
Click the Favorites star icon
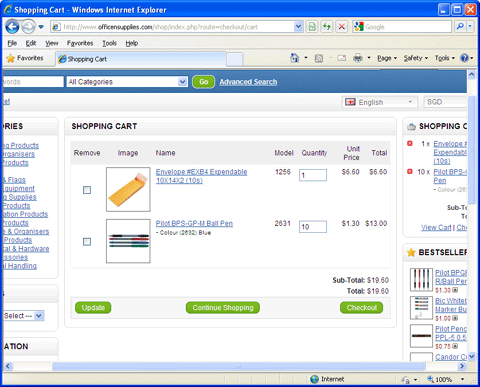[11, 58]
